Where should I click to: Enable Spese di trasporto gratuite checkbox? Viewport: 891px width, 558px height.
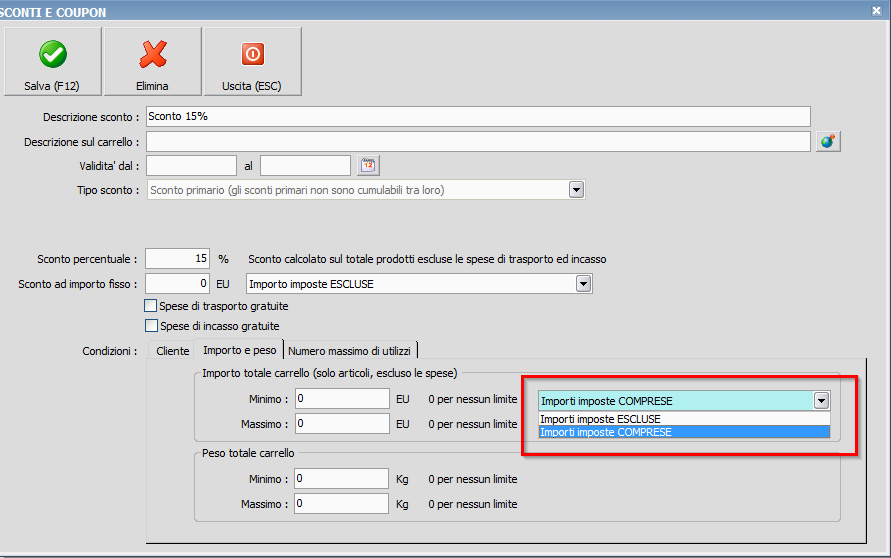[151, 306]
